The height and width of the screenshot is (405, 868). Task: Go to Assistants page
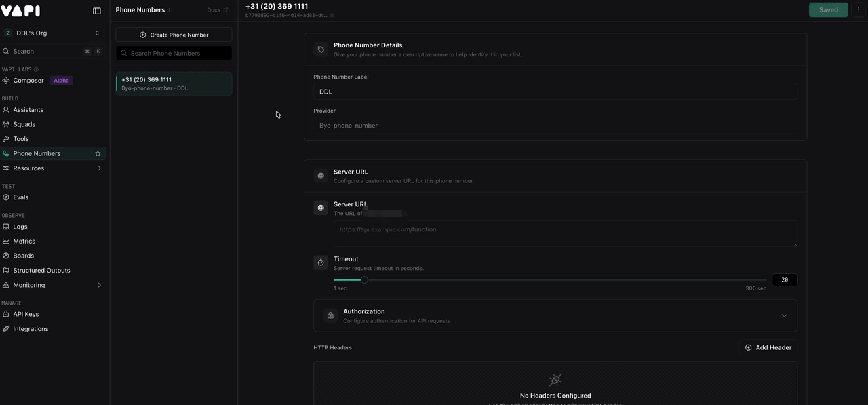click(28, 110)
